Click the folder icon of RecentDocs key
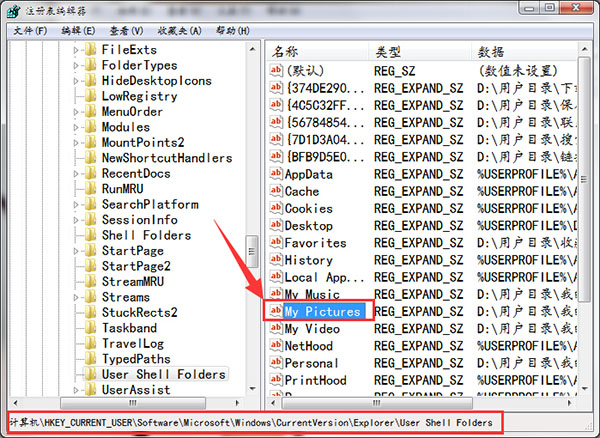 point(90,173)
